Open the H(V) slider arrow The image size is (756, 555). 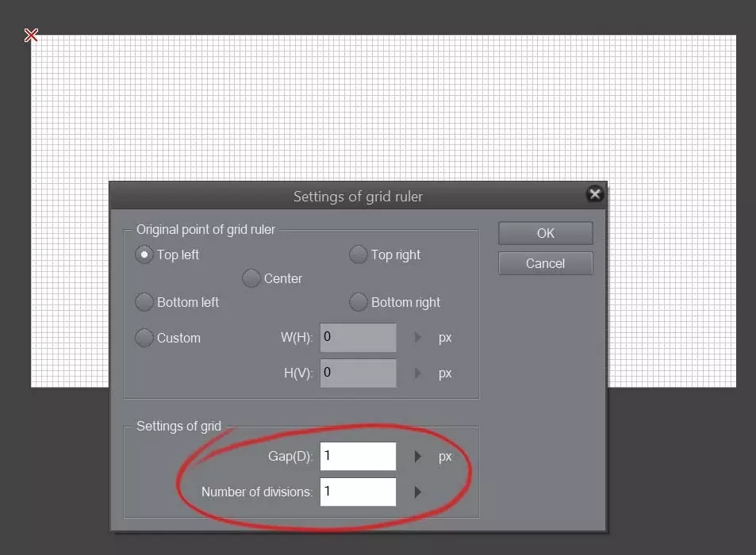click(x=417, y=373)
